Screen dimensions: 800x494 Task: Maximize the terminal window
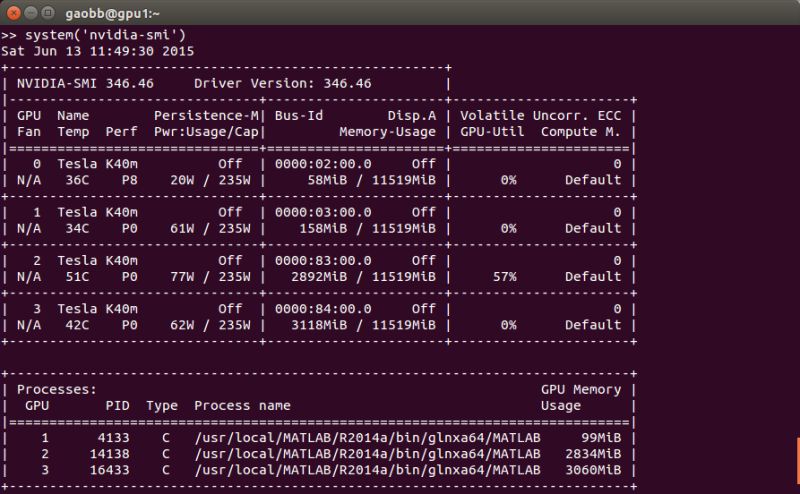(47, 13)
